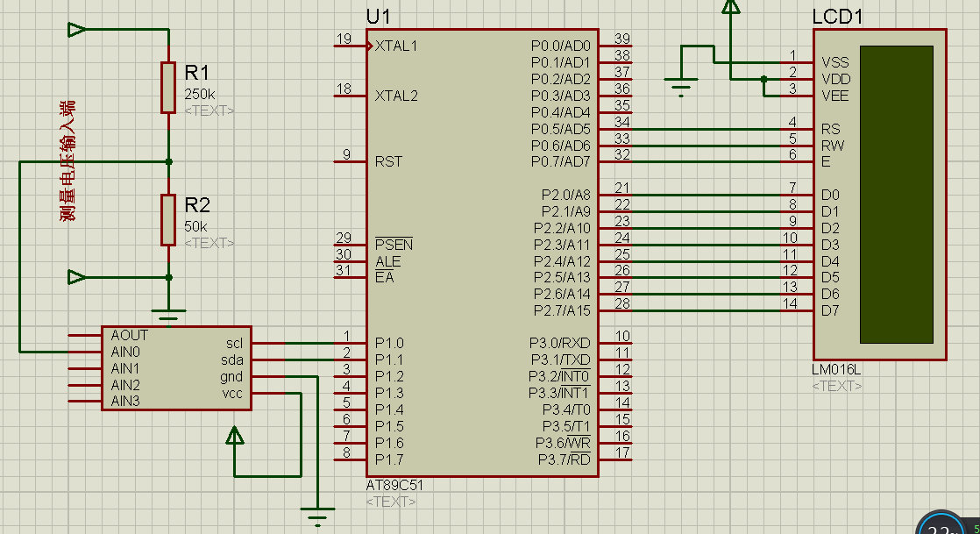Screen dimensions: 980x534
Task: Click the P0.7/AD7 pin label
Action: (561, 162)
